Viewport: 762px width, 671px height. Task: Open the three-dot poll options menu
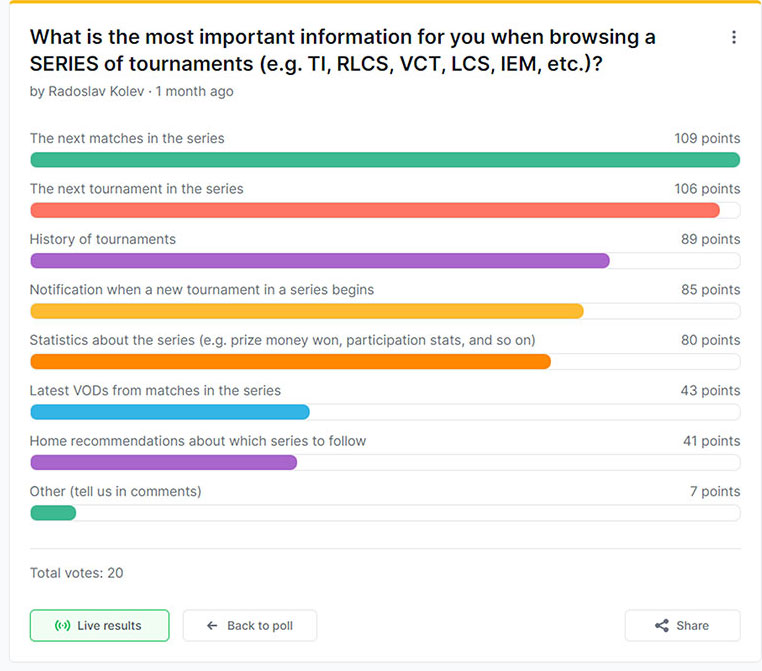point(733,37)
